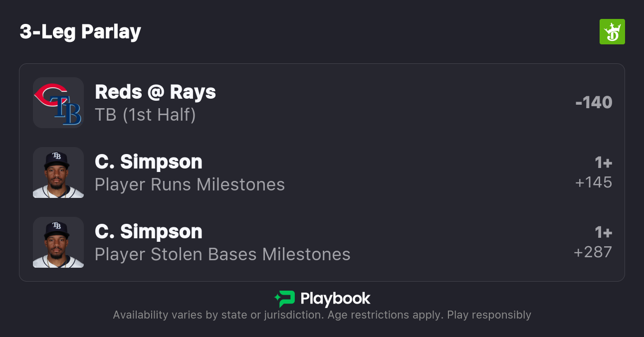Viewport: 644px width, 337px height.
Task: Open the Reds @ Rays matchup title
Action: (x=155, y=92)
